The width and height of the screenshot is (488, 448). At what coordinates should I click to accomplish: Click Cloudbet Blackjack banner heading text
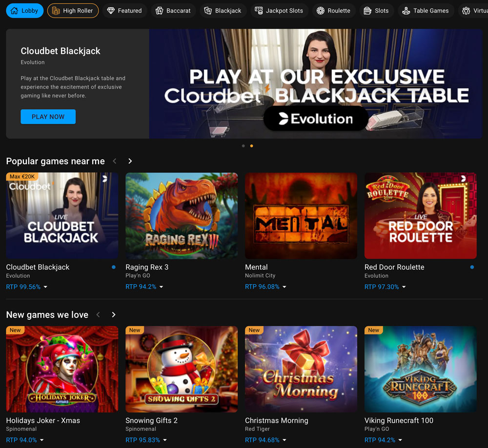coord(61,51)
